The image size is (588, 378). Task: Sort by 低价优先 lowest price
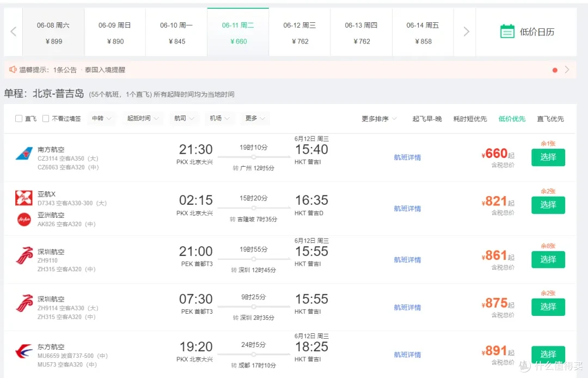pos(511,119)
